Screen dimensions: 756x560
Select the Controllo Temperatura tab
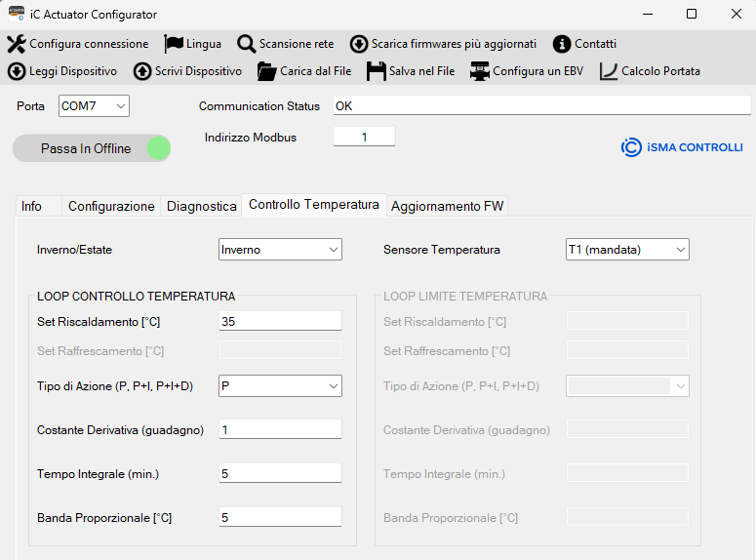pyautogui.click(x=314, y=205)
